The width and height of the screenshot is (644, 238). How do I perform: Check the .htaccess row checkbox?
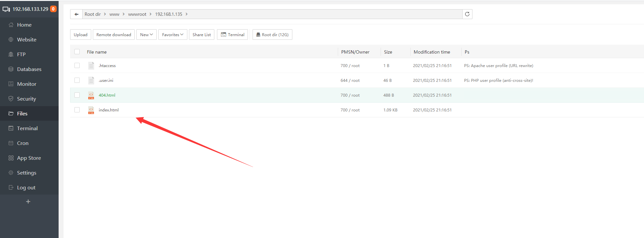click(77, 65)
